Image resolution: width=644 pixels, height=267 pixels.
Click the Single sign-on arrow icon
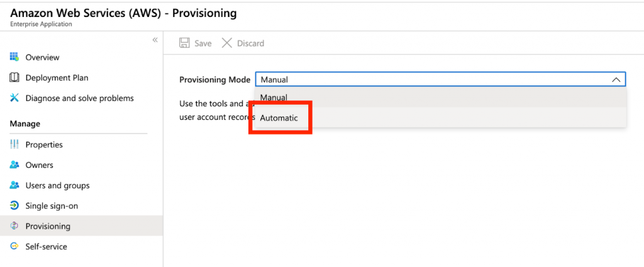pyautogui.click(x=14, y=205)
